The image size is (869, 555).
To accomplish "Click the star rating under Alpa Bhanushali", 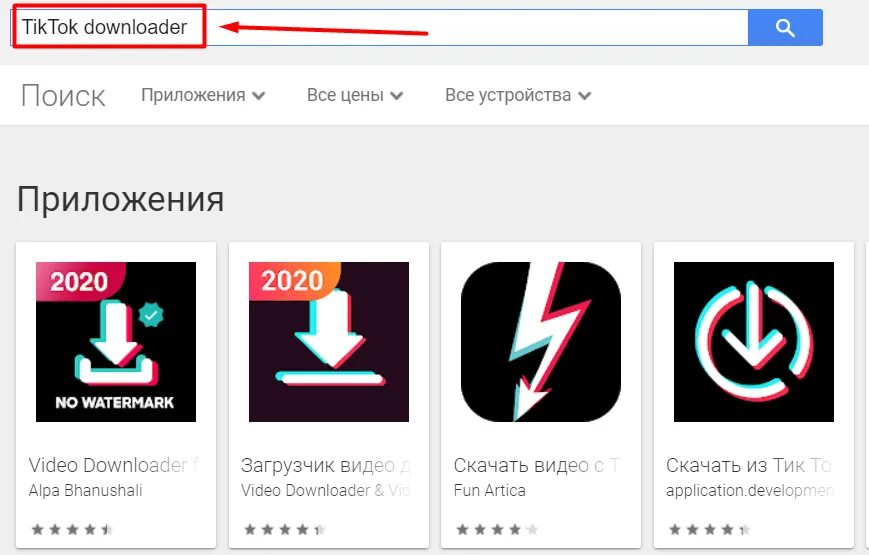I will 72,529.
